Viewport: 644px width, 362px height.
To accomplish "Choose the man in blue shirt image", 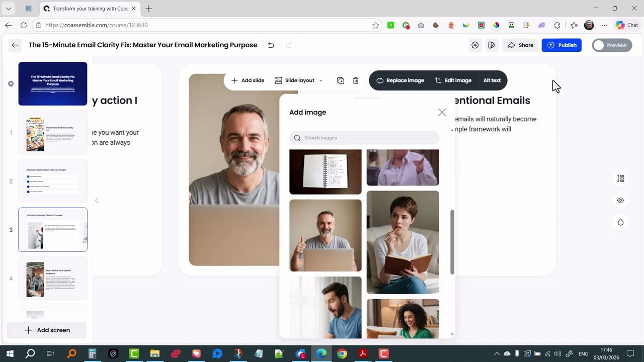I will pos(326,307).
